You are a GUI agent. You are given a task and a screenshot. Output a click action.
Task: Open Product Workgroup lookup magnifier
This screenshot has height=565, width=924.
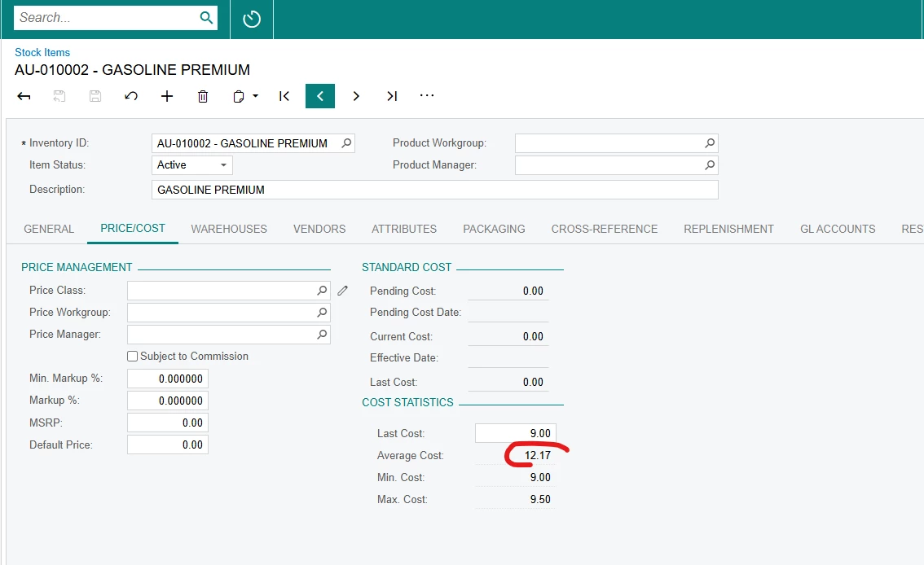[x=710, y=143]
